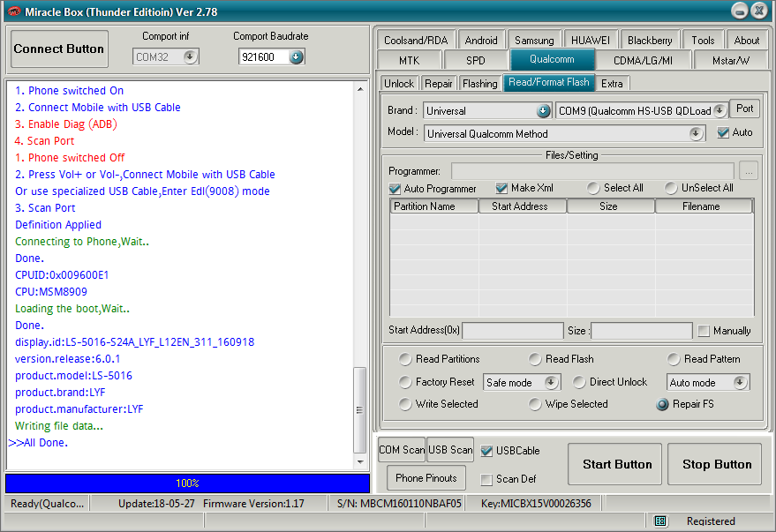Click the log scrollbar up arrow

click(x=360, y=89)
